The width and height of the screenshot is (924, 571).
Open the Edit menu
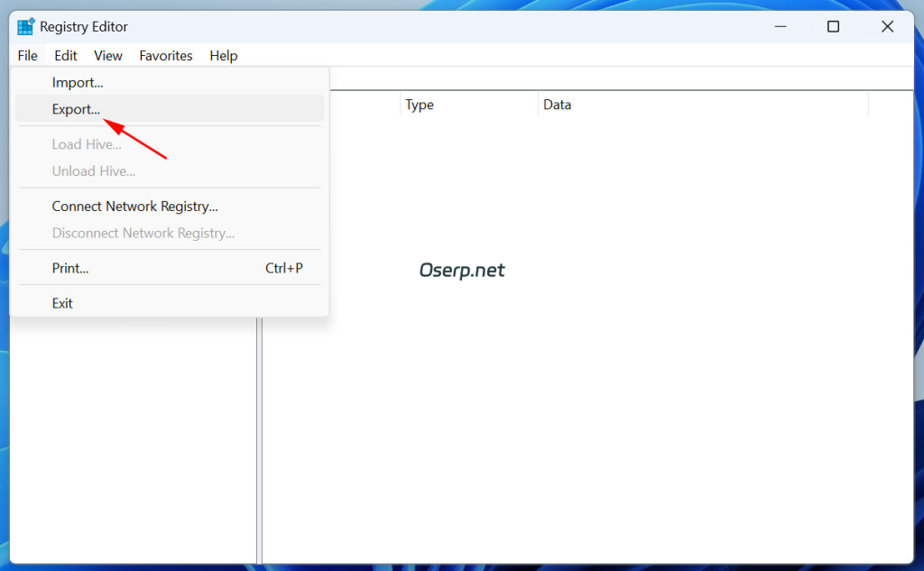click(x=65, y=55)
